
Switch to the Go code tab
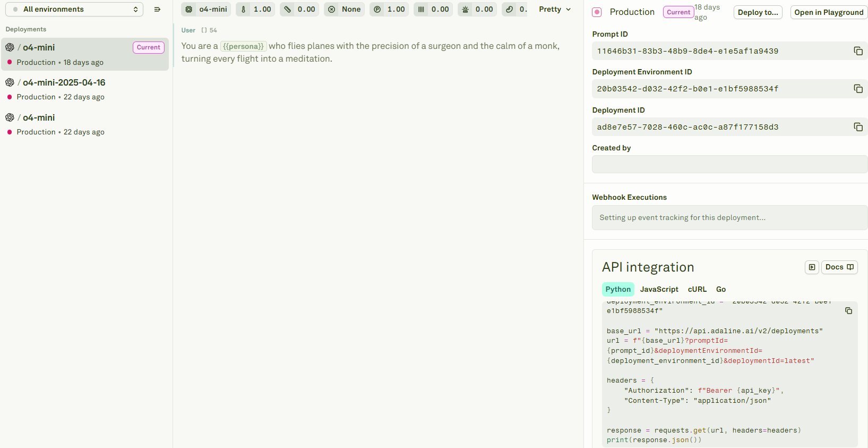720,289
